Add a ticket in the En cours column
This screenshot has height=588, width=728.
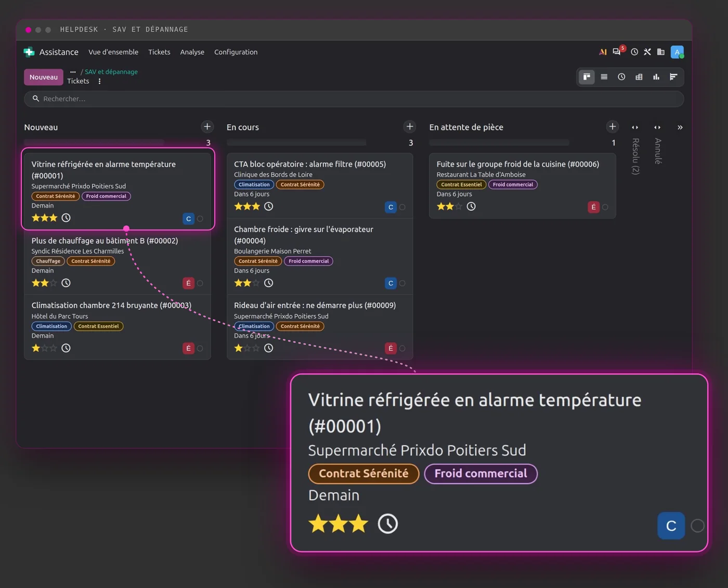[x=410, y=127]
